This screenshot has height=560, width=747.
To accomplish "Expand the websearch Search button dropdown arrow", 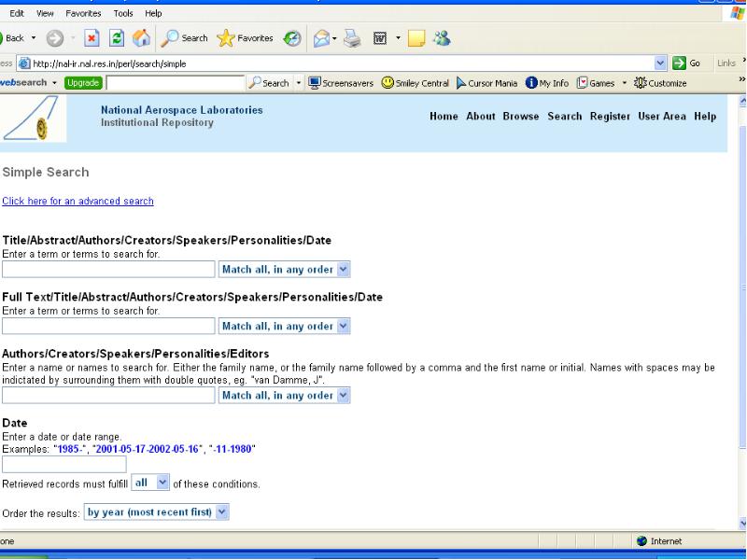I will (299, 83).
